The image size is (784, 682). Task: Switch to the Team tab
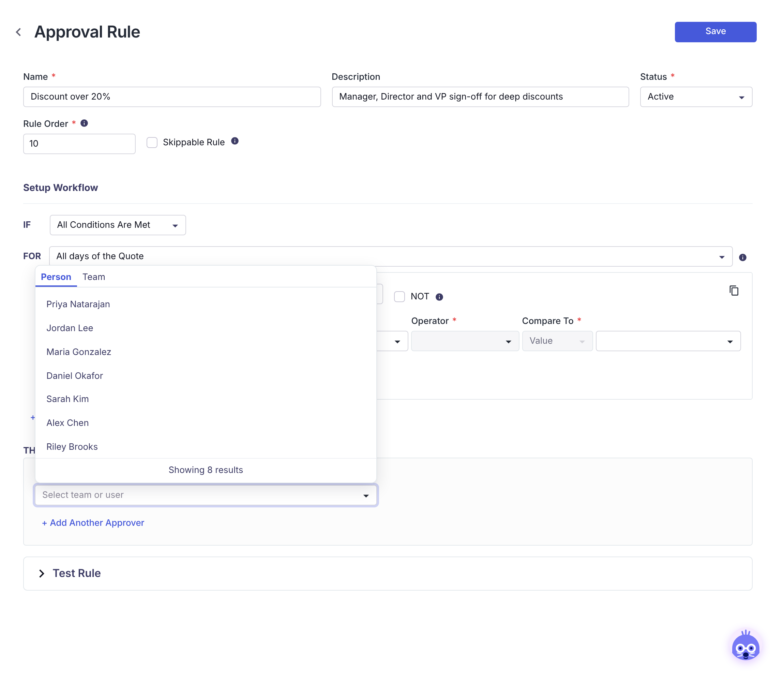click(x=94, y=277)
